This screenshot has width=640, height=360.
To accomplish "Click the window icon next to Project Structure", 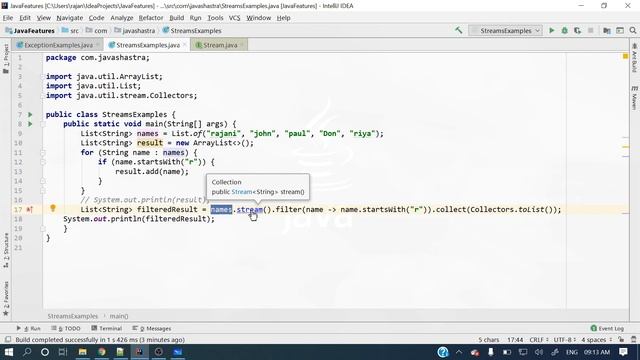I will pos(620,31).
